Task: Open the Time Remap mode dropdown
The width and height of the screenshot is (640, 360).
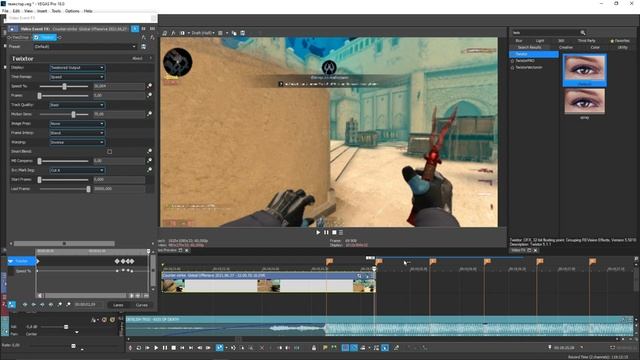Action: click(77, 77)
